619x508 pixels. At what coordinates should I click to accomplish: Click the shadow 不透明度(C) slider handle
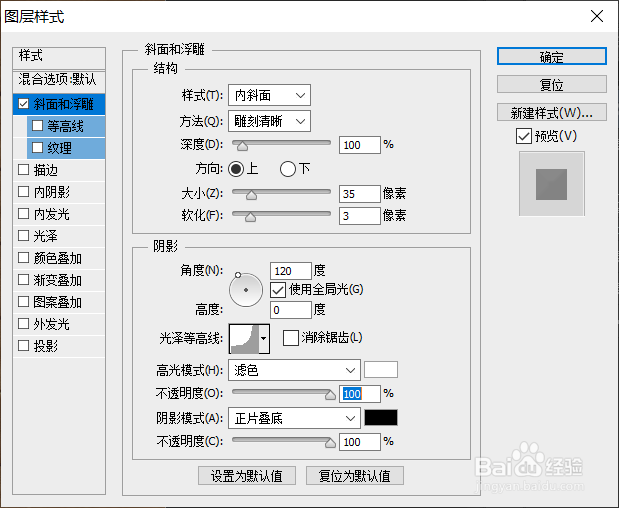point(330,443)
